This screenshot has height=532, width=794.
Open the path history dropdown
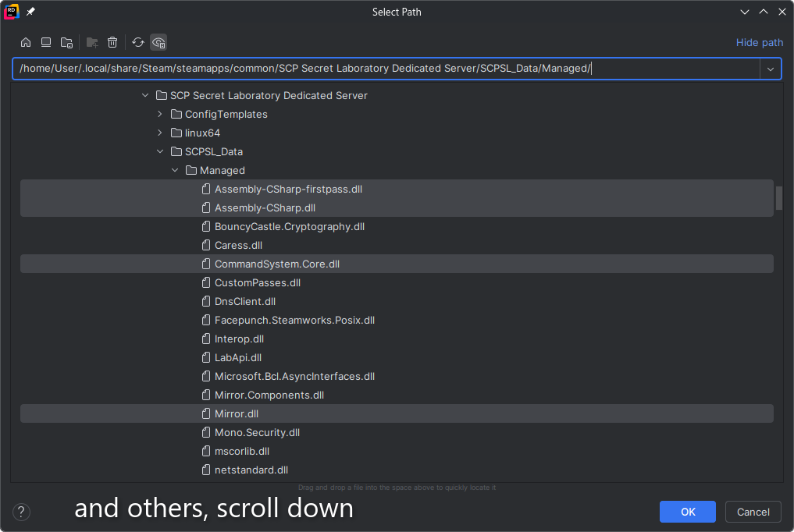(771, 69)
